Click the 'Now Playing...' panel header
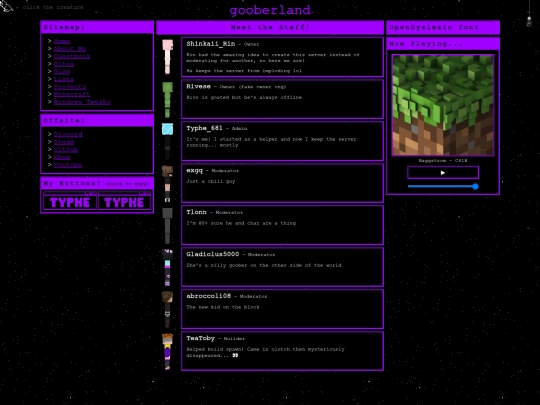The image size is (540, 405). click(x=443, y=44)
